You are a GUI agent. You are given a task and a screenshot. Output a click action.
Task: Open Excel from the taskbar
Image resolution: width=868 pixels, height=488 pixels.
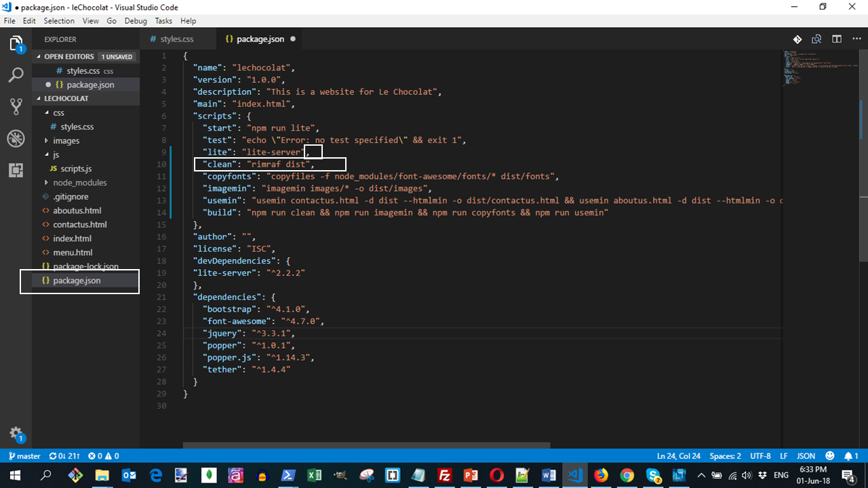314,475
